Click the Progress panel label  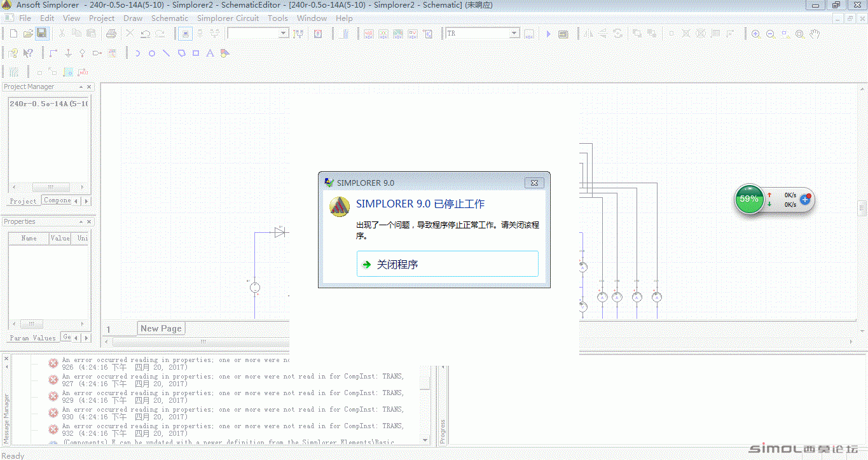pos(443,431)
